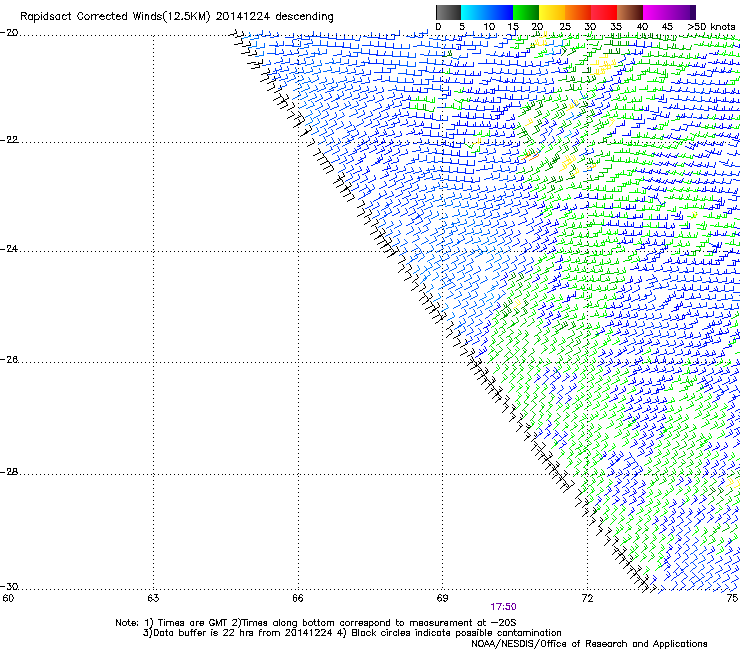
Task: Click the '75' longitude axis label
Action: (732, 599)
